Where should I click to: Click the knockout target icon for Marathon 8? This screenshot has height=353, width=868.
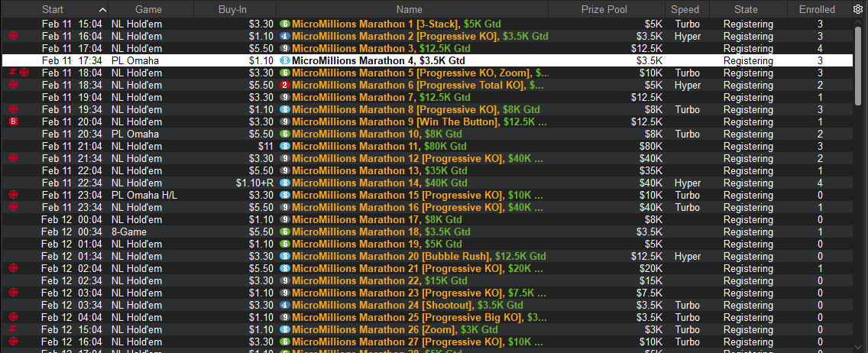[x=14, y=109]
